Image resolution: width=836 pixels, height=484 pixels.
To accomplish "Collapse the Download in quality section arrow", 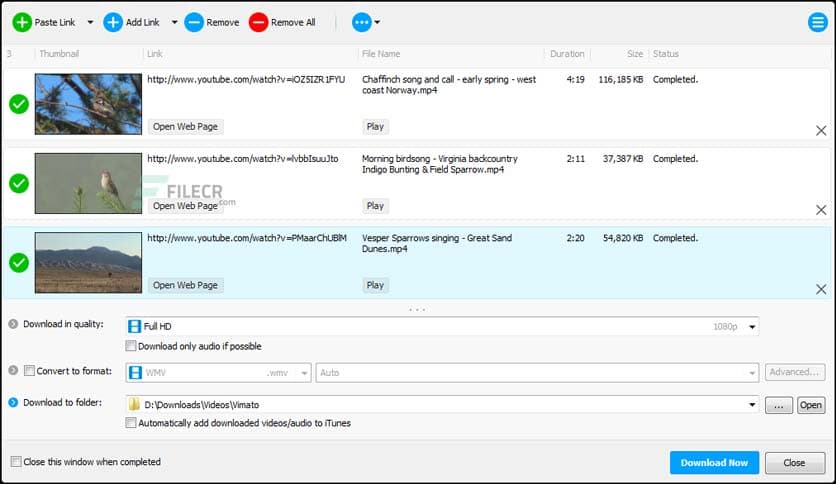I will tap(13, 324).
